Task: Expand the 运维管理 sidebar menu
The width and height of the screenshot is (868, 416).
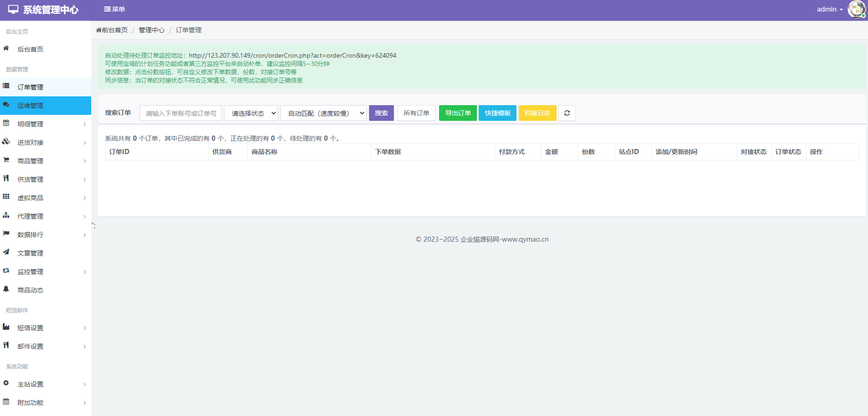Action: 45,106
